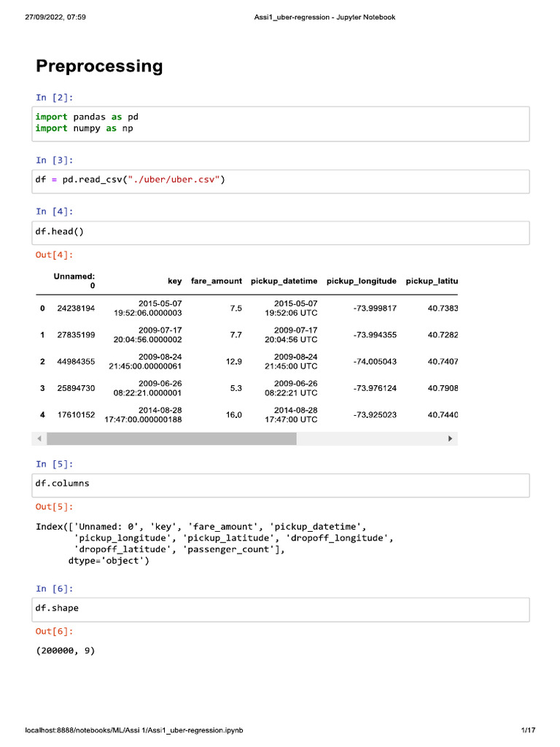The height and width of the screenshot is (747, 560).
Task: Click the cell value 17610152
Action: 76,415
